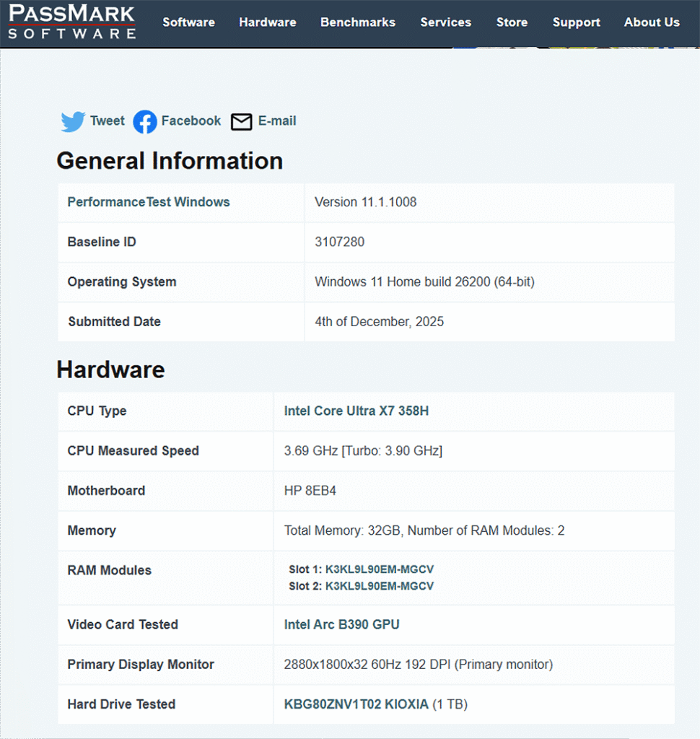Open the PerformanceTest Windows link

click(x=149, y=202)
